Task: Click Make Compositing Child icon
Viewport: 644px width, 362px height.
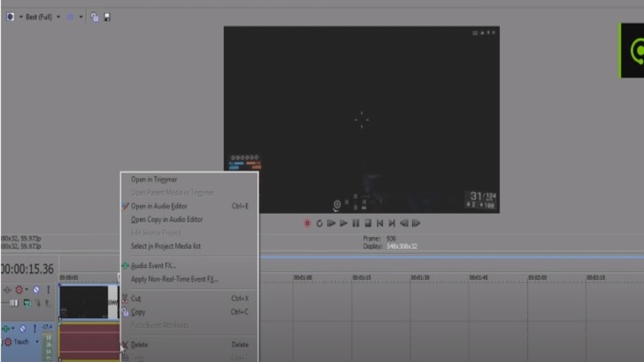Action: point(38,303)
